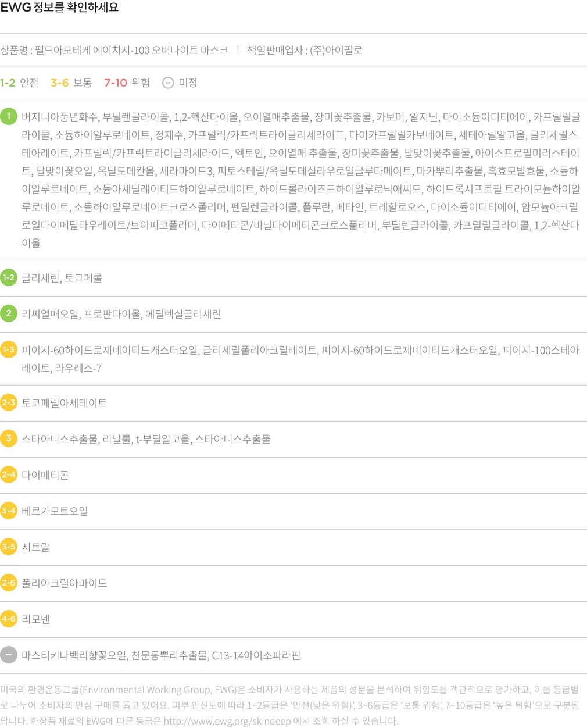Click the yellow 1-3 grade badge
Image resolution: width=587 pixels, height=728 pixels.
tap(9, 349)
